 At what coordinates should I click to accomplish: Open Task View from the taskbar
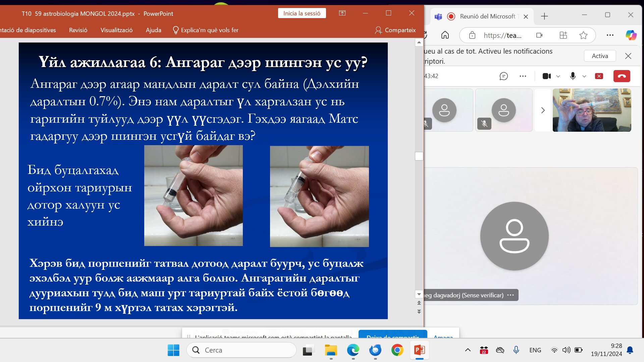[x=308, y=350]
